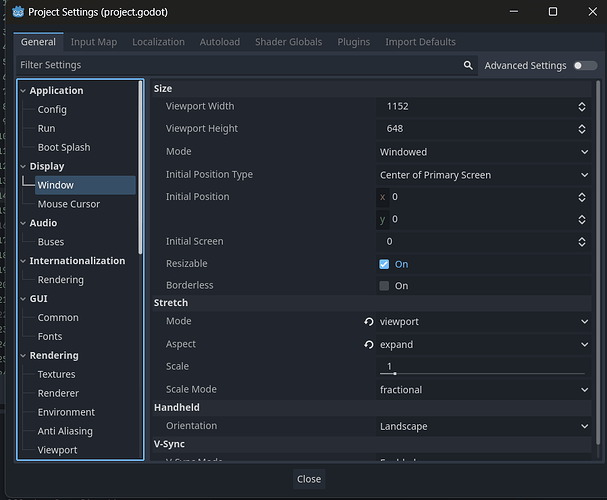Click the Initial Position x stepper arrows
This screenshot has width=607, height=500.
pyautogui.click(x=582, y=197)
